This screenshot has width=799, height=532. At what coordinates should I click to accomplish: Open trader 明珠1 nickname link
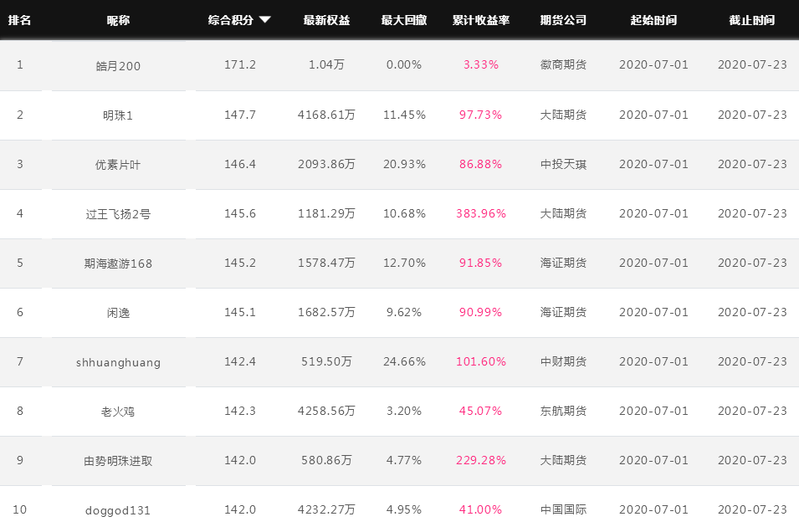pyautogui.click(x=118, y=115)
